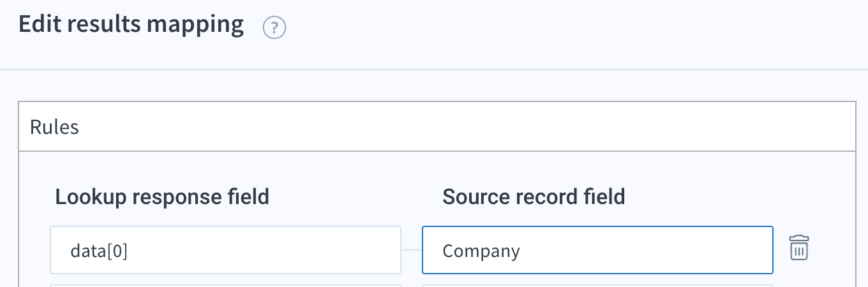Remove first rule using trash can icon
The width and height of the screenshot is (868, 287).
(799, 247)
